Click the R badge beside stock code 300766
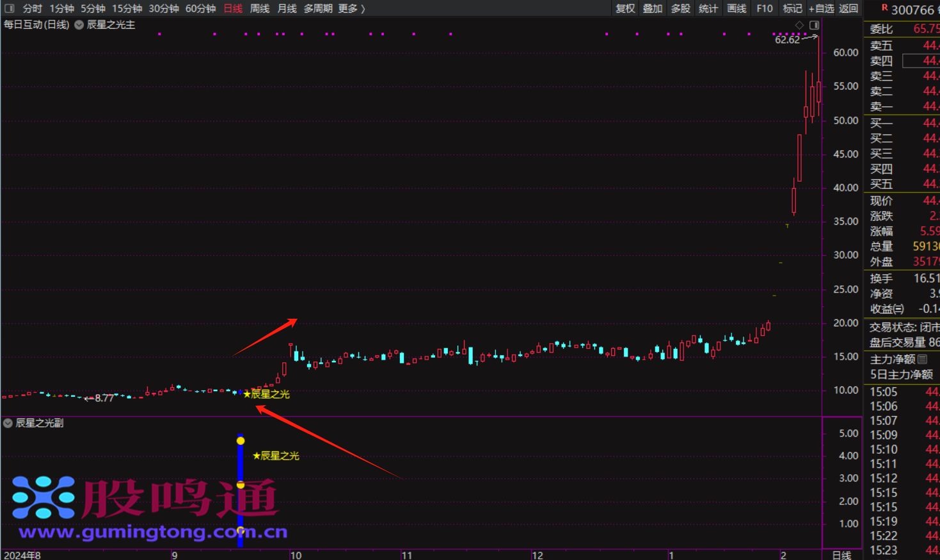This screenshot has height=560, width=940. tap(884, 8)
